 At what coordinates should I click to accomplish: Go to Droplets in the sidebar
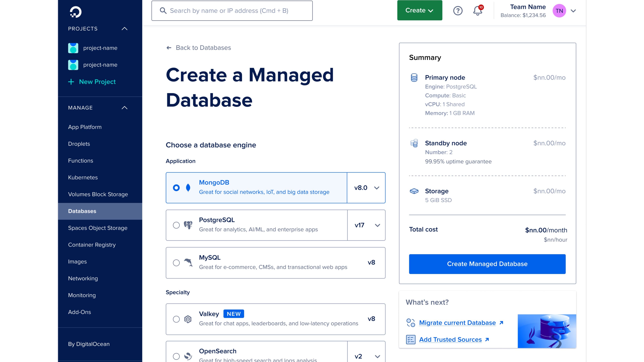click(79, 144)
